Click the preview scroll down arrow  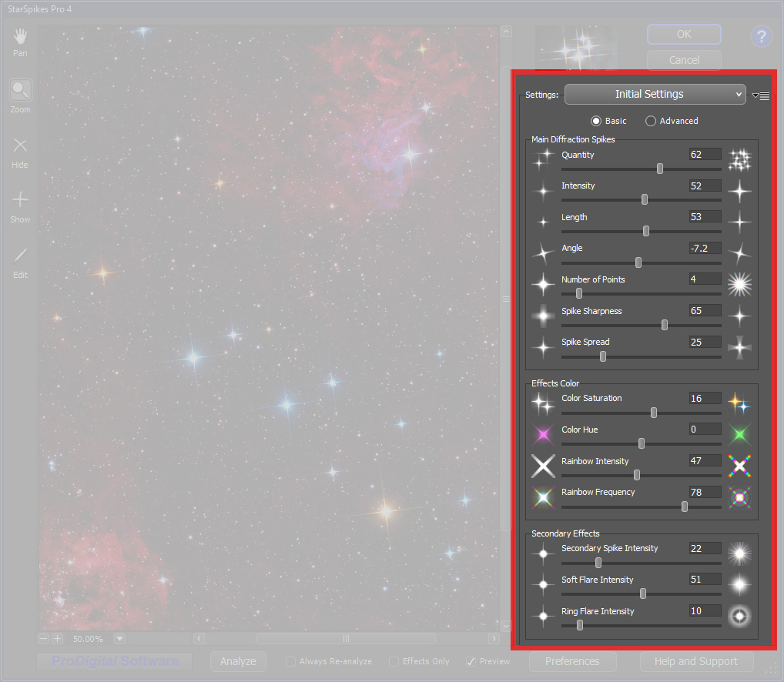[506, 626]
